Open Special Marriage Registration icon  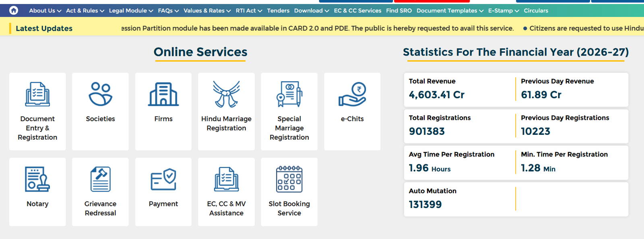289,94
